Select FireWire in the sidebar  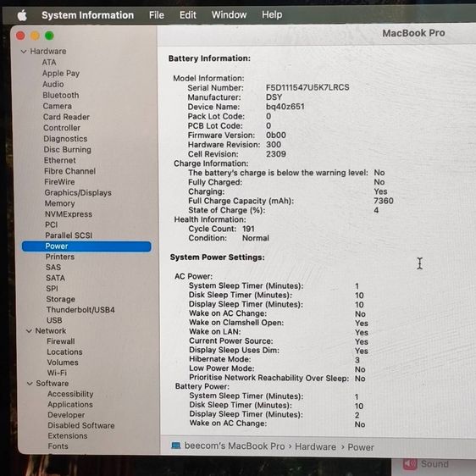point(59,182)
